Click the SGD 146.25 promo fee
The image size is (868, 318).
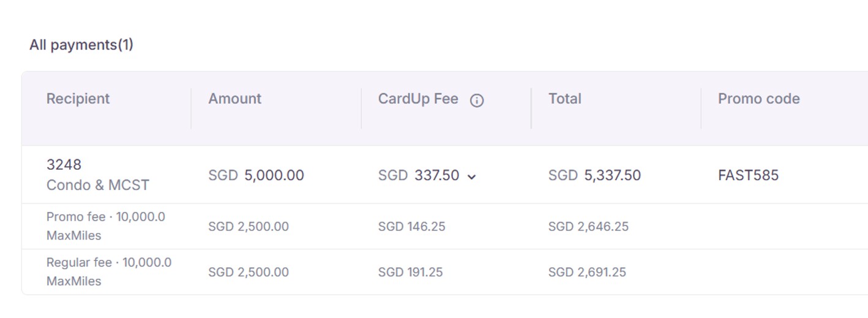(x=411, y=227)
